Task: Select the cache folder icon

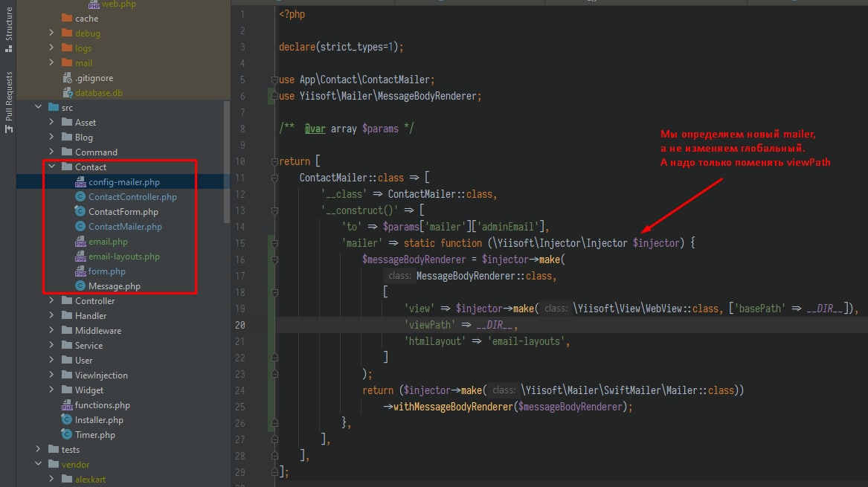Action: coord(67,19)
